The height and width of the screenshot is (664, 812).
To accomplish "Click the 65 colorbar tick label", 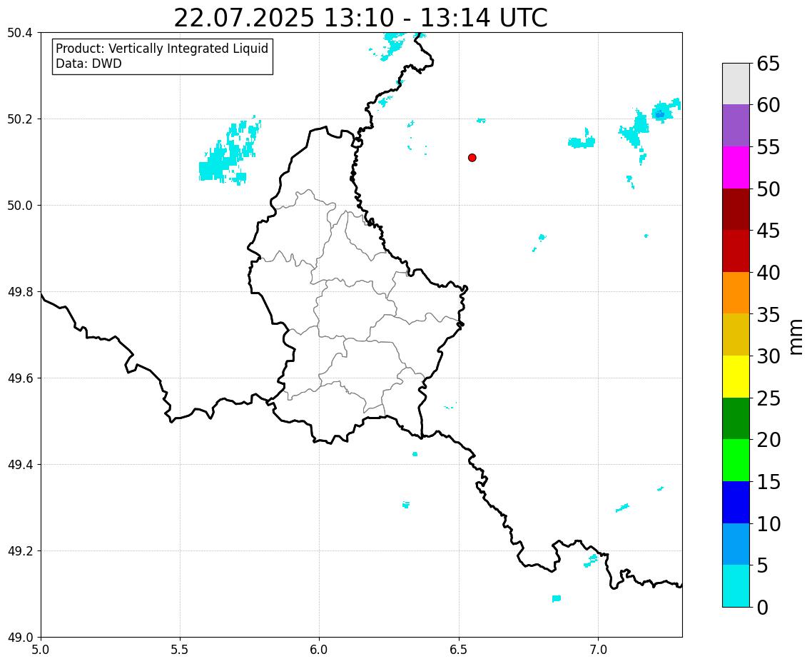I will click(x=768, y=64).
